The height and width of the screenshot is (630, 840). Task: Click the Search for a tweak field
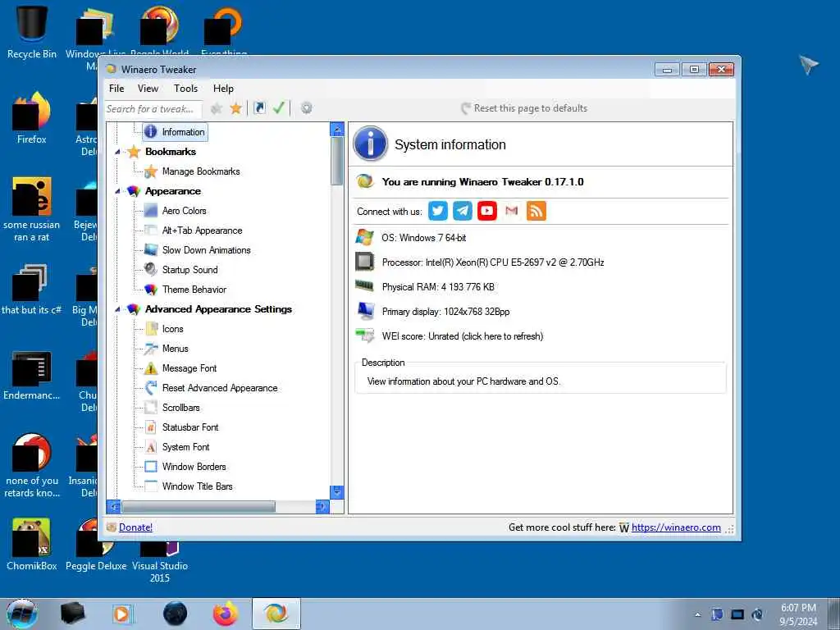pos(153,109)
